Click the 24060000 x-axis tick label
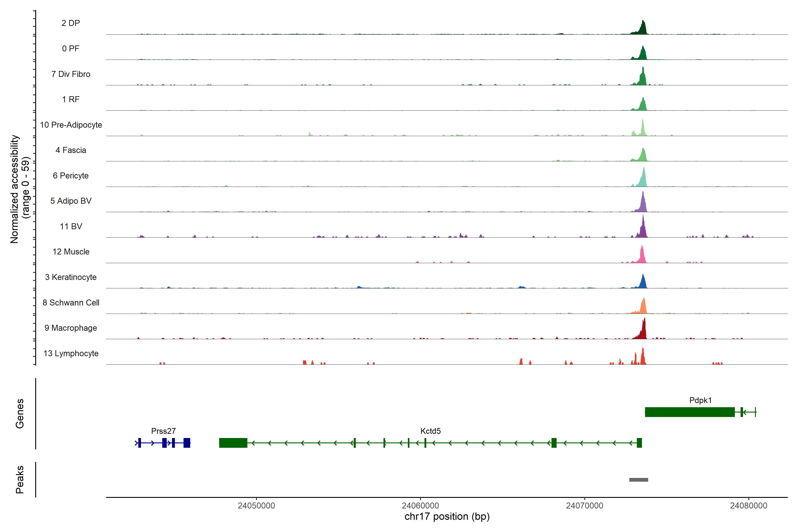Image resolution: width=798 pixels, height=532 pixels. coord(420,506)
